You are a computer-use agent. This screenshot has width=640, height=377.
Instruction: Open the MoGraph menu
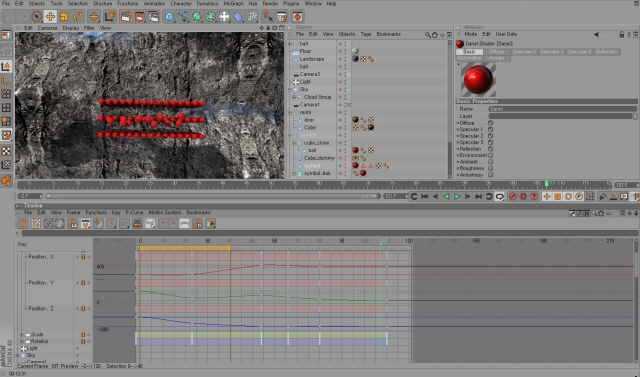point(233,3)
